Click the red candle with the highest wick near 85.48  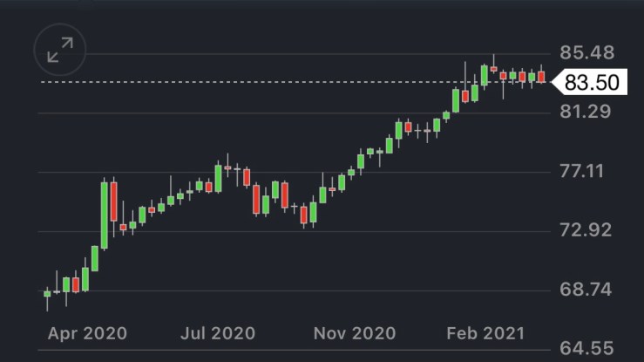(x=493, y=68)
